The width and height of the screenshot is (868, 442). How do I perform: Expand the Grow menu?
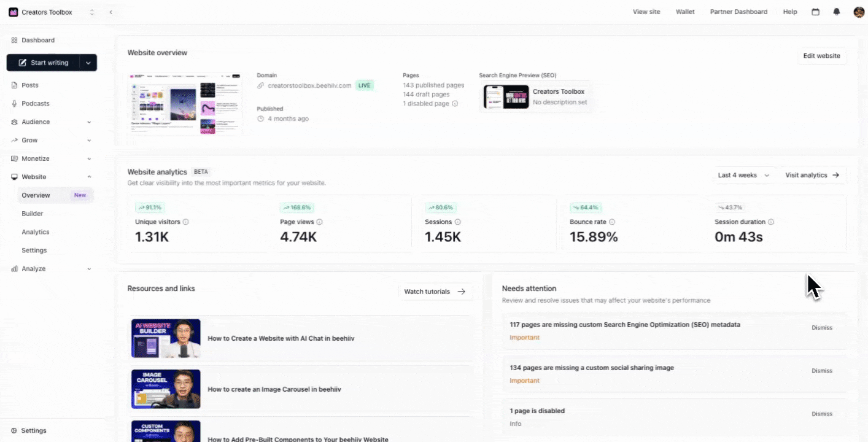pos(52,141)
